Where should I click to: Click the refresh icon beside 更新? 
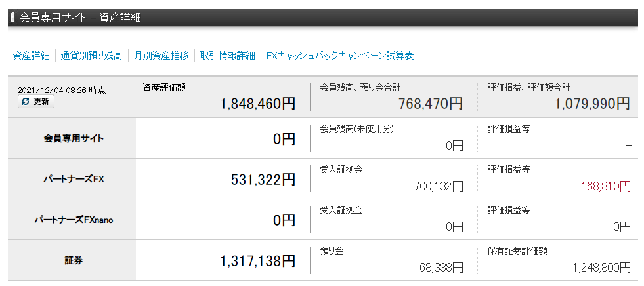[26, 102]
